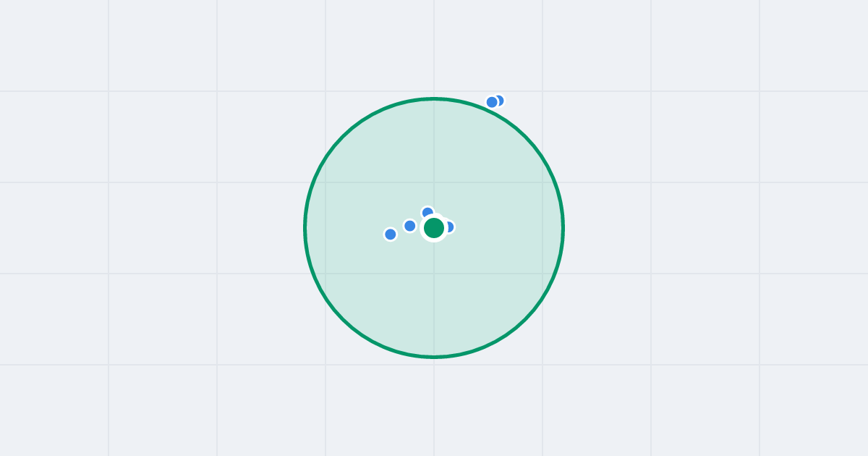Image resolution: width=868 pixels, height=456 pixels.
Task: Click grid line crossing inside circle's lower half
Action: 434,274
